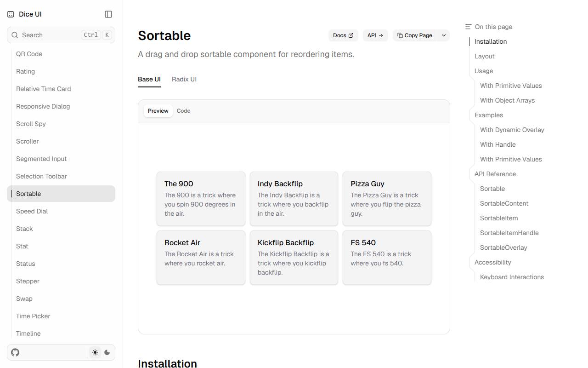The height and width of the screenshot is (368, 588).
Task: Expand the Copy Page dropdown chevron
Action: point(443,35)
